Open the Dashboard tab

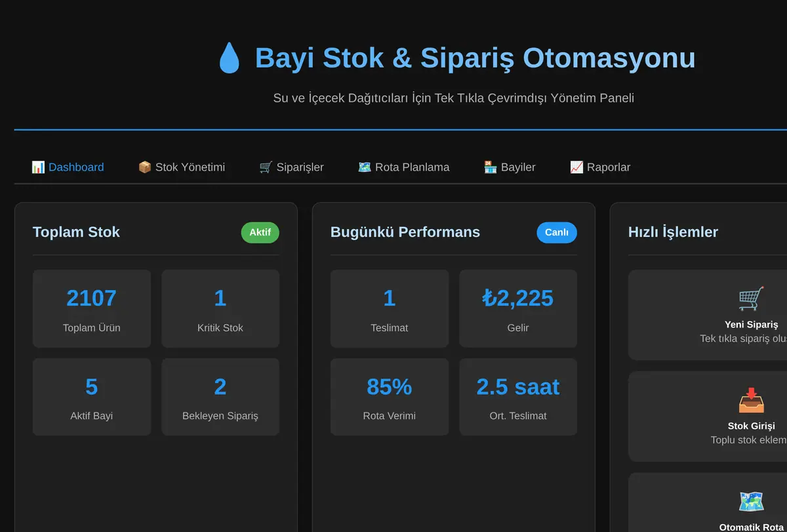tap(68, 167)
